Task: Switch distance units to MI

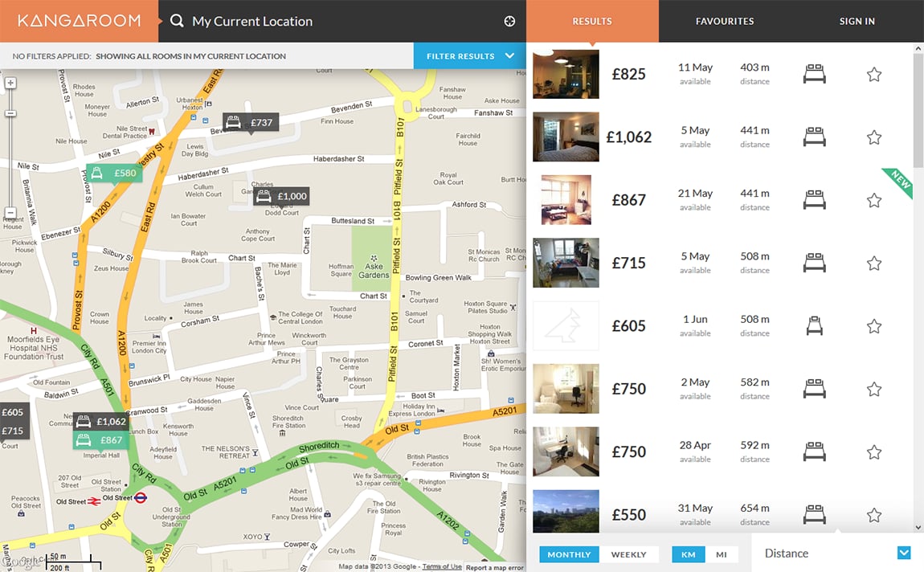Action: click(722, 554)
